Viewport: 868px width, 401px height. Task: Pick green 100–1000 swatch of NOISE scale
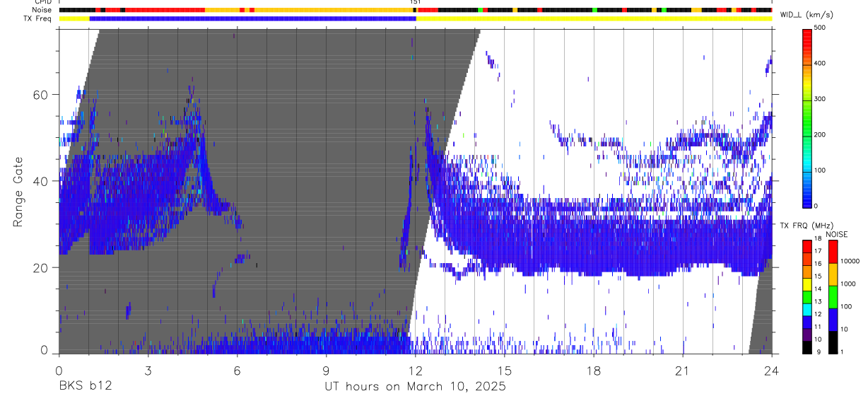(x=833, y=297)
